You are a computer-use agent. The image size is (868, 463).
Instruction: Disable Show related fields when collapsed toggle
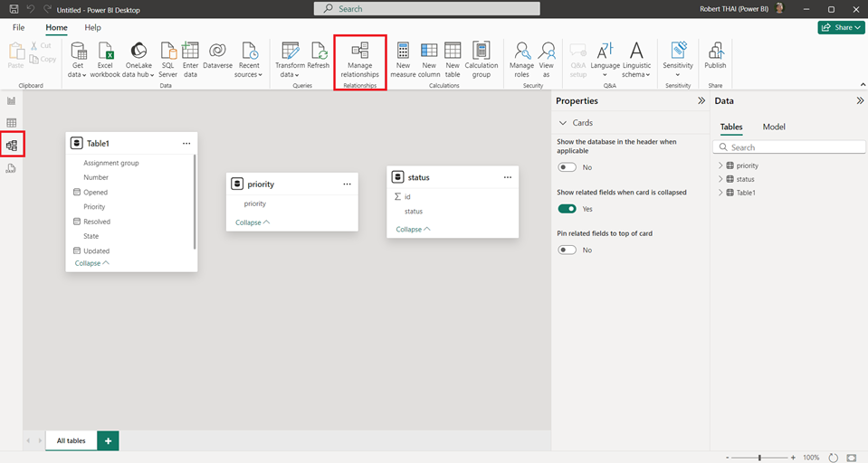point(568,209)
